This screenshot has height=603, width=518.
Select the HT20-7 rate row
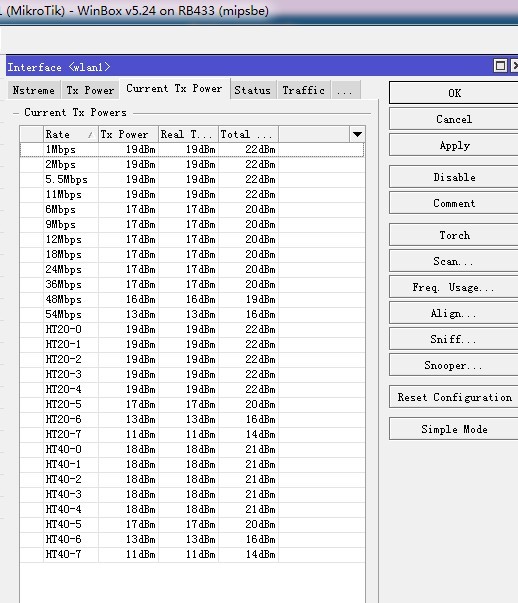(x=192, y=434)
